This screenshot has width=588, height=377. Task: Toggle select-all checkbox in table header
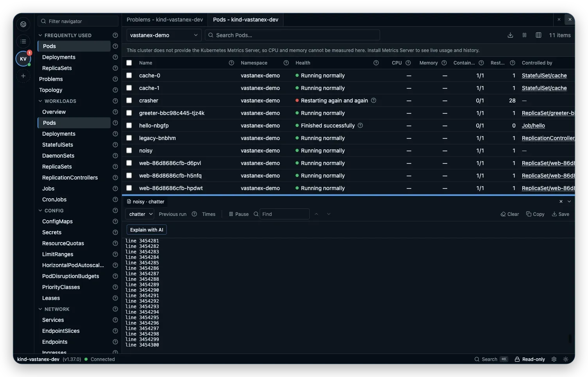129,63
